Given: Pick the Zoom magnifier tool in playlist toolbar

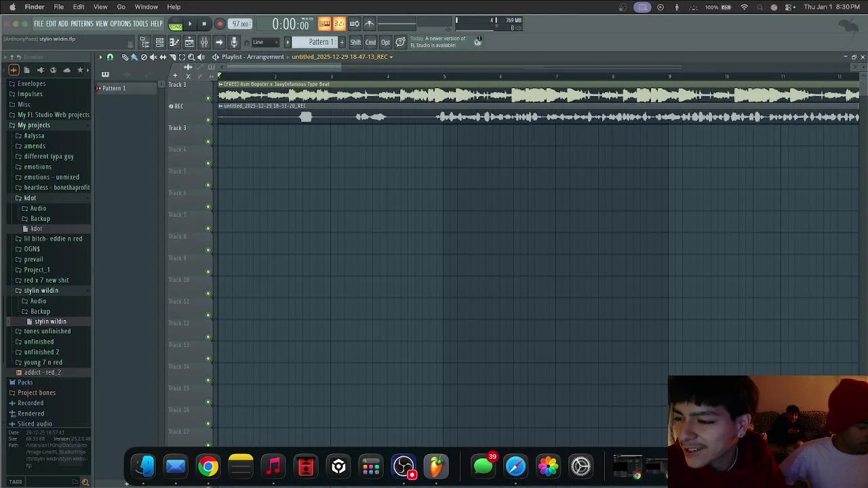Looking at the screenshot, I should 191,57.
